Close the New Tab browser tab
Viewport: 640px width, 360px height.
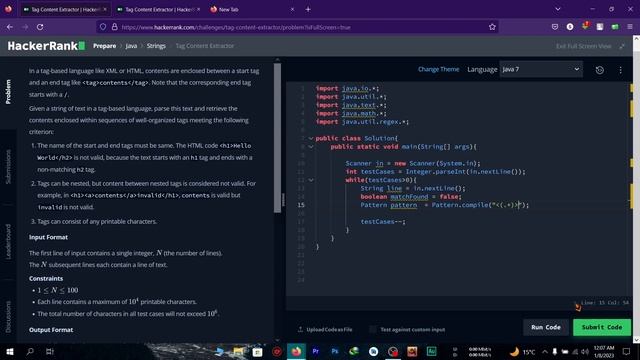point(292,9)
